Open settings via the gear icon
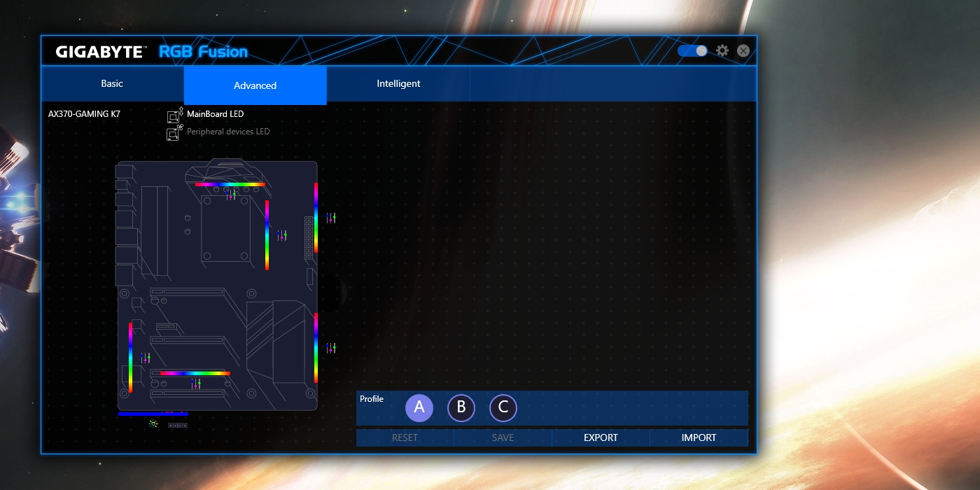Viewport: 980px width, 490px height. 722,51
